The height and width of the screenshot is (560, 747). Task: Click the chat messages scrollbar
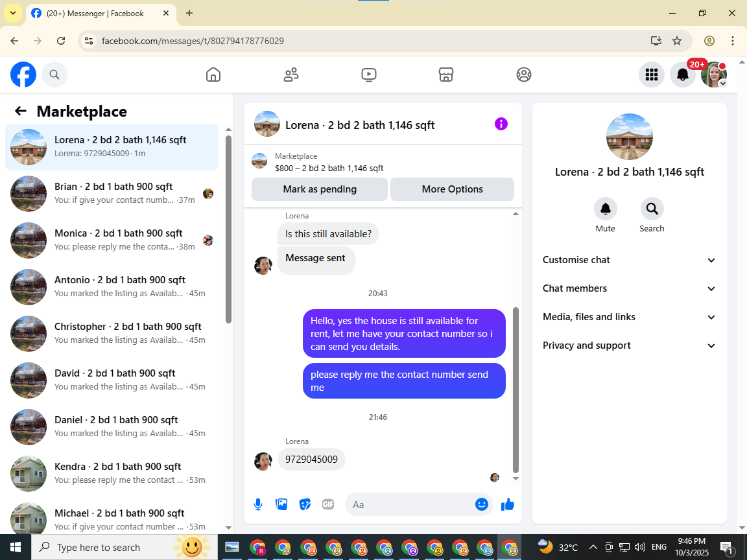click(x=516, y=390)
